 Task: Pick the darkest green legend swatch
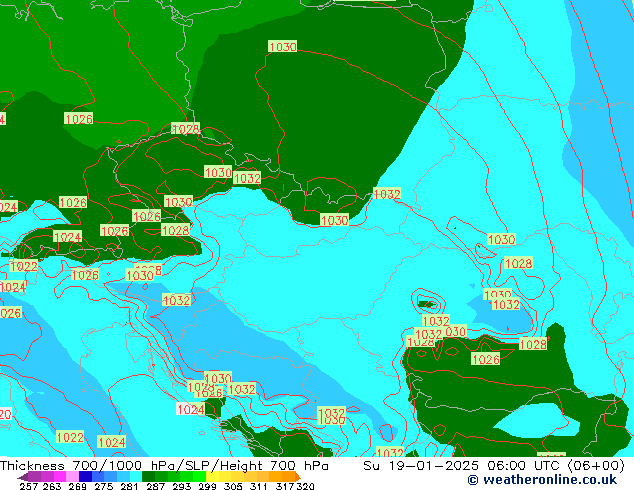pyautogui.click(x=148, y=476)
